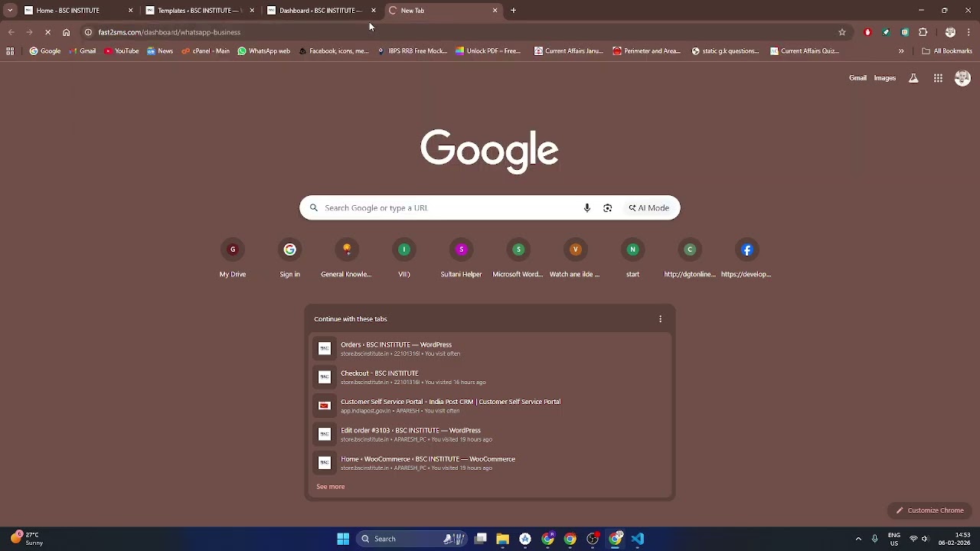Open the static g.k questions bookmark

726,51
